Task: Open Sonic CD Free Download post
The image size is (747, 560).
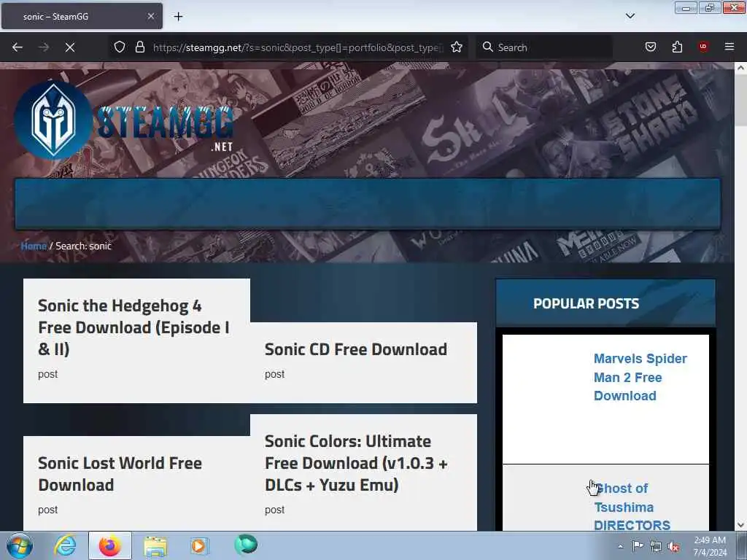Action: coord(356,349)
